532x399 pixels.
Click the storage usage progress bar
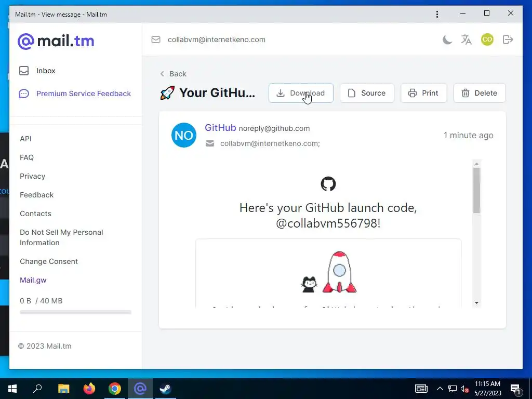click(x=75, y=312)
